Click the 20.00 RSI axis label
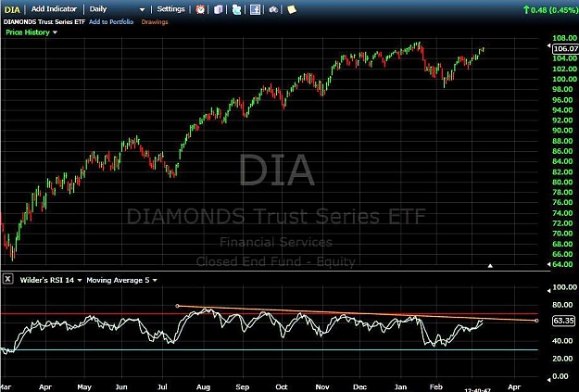The width and height of the screenshot is (579, 392). [x=564, y=359]
